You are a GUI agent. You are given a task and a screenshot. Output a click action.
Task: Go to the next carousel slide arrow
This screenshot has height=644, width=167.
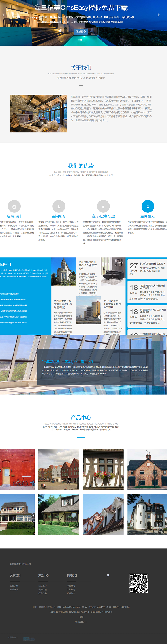pyautogui.click(x=159, y=15)
